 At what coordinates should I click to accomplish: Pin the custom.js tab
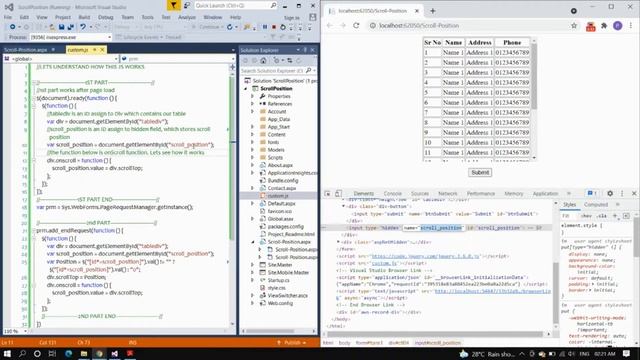pos(95,50)
